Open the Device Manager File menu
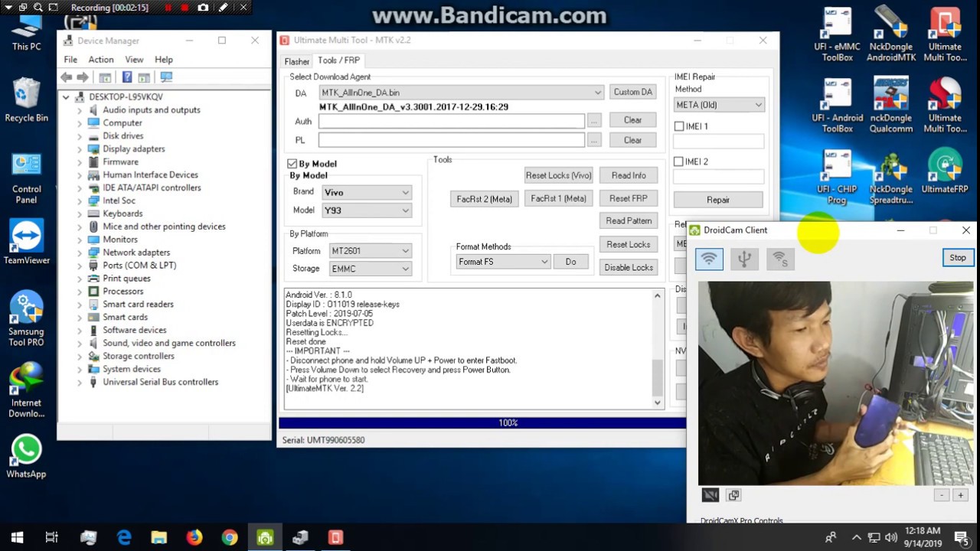 (70, 59)
